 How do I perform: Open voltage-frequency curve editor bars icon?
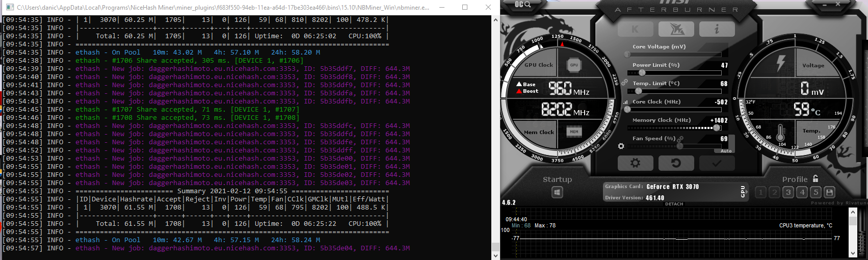click(625, 102)
